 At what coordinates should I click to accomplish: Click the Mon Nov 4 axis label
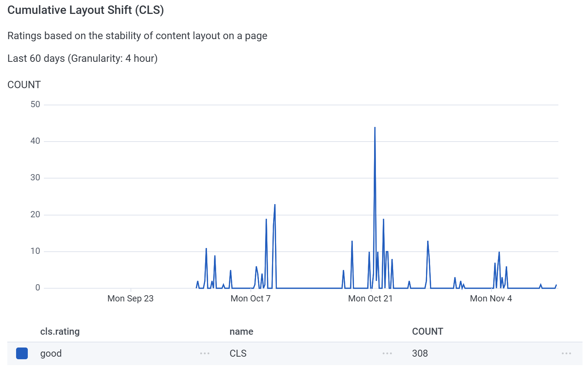491,298
